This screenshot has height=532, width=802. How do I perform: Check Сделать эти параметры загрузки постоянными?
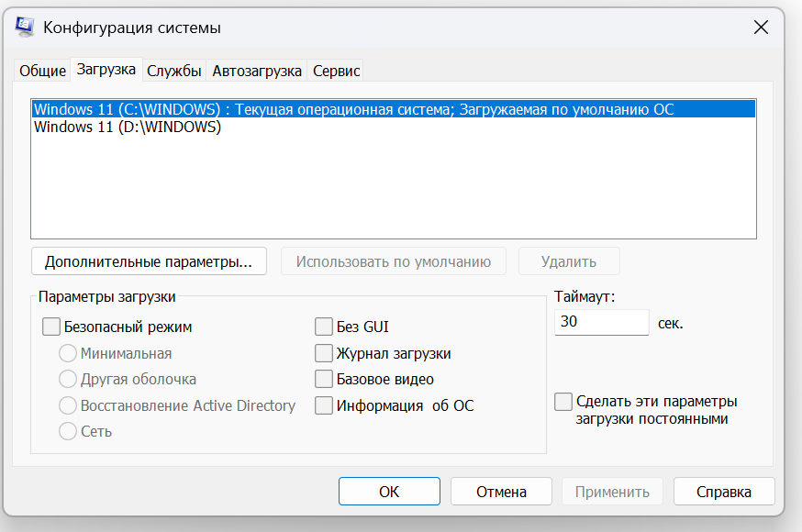(563, 402)
